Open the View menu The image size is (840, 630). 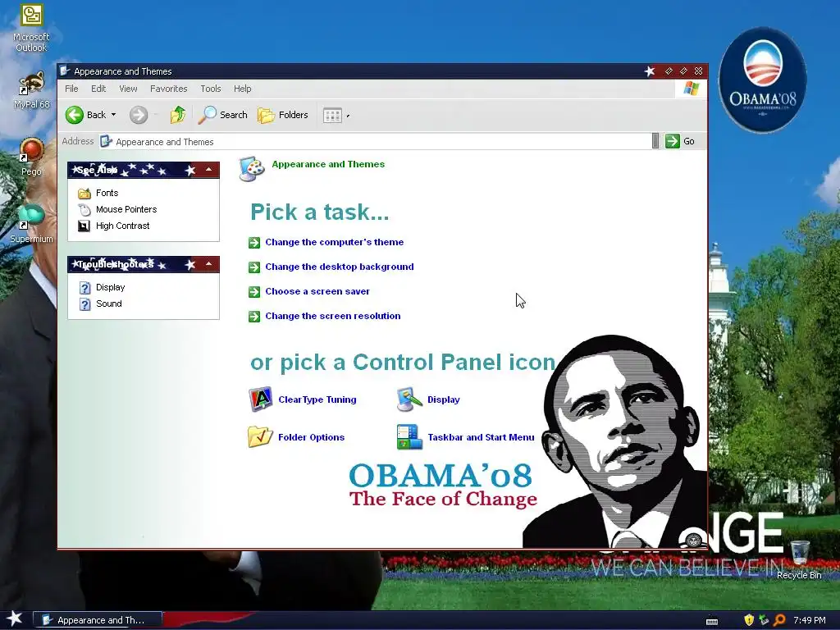tap(128, 89)
